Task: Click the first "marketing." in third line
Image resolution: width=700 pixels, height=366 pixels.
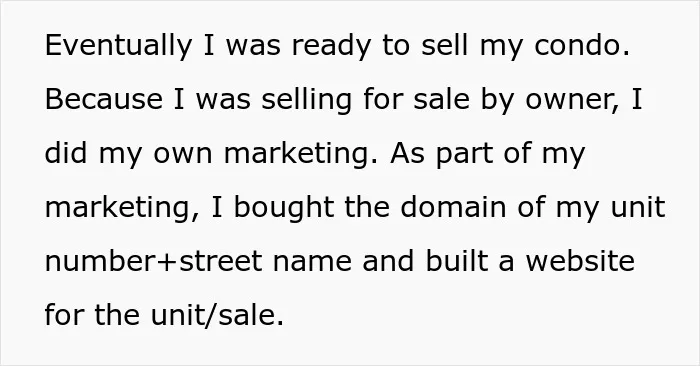Action: point(301,154)
